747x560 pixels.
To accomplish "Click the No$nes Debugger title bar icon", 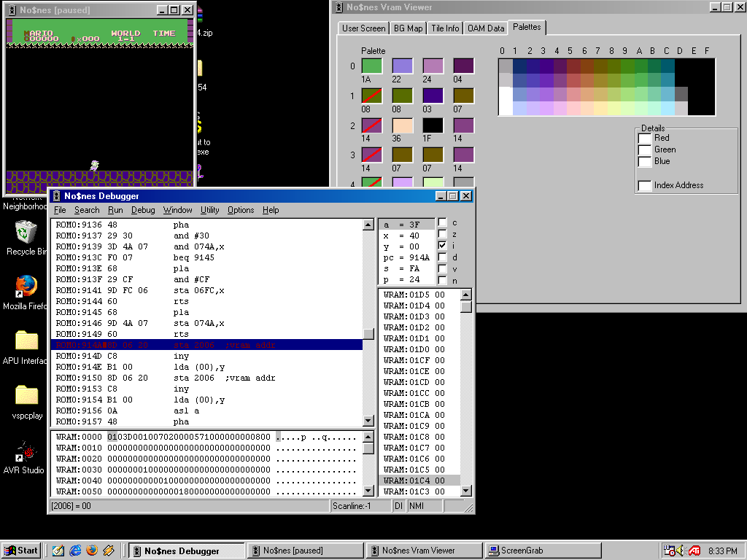I will [56, 195].
